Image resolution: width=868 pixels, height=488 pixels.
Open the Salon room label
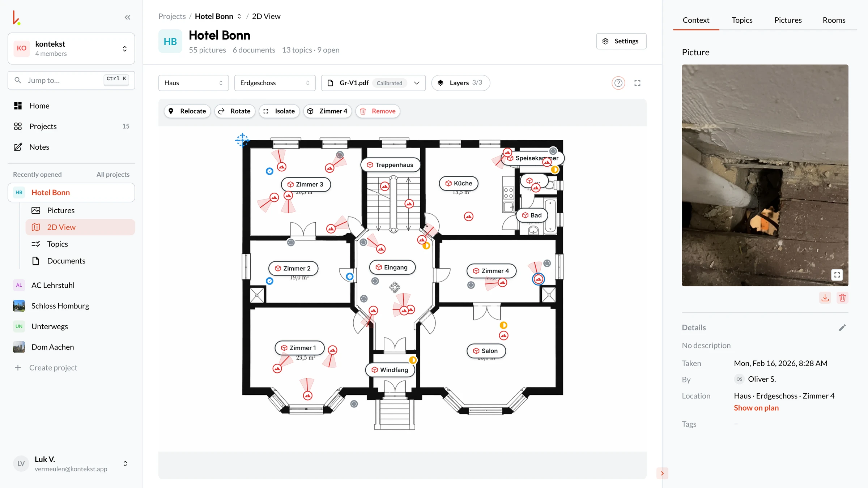point(486,351)
